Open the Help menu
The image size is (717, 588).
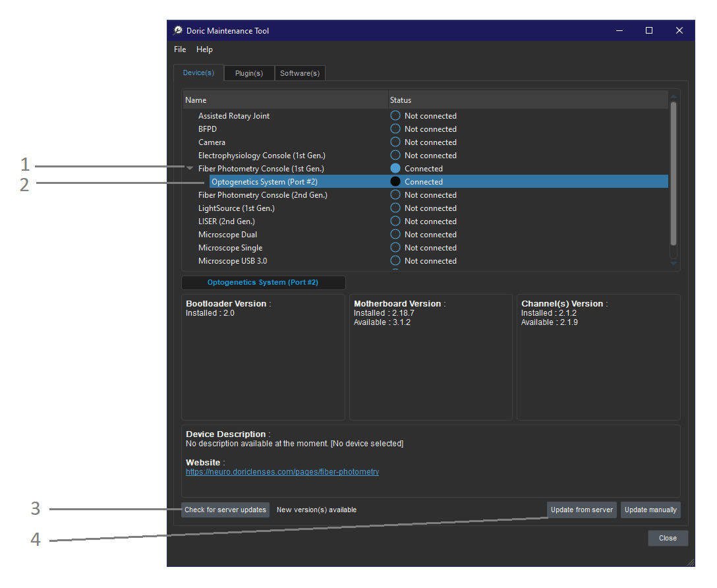pos(204,49)
